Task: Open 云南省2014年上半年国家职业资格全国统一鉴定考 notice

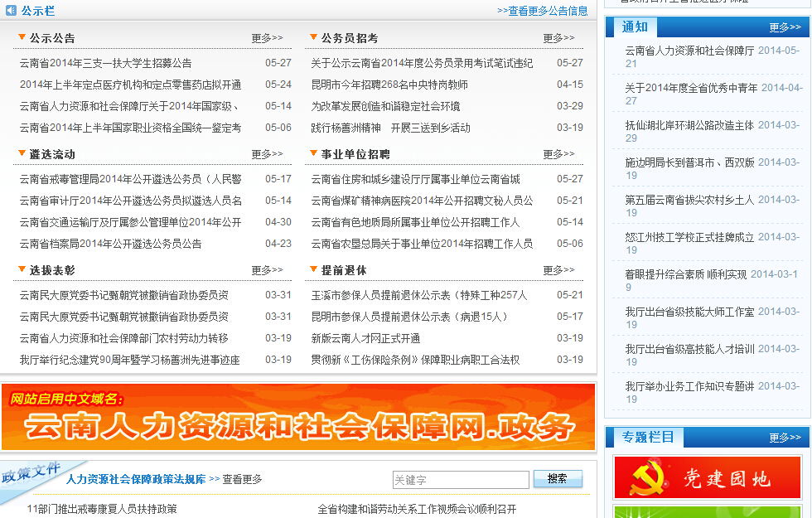Action: pos(131,128)
